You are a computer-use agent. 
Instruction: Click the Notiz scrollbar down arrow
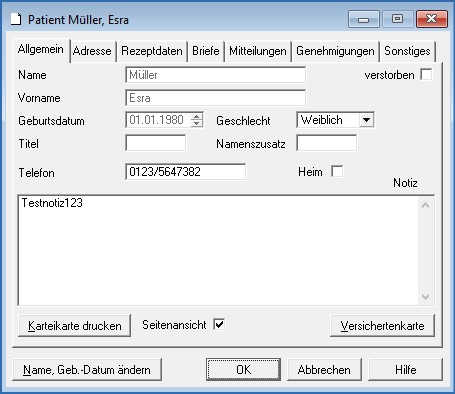[x=426, y=296]
